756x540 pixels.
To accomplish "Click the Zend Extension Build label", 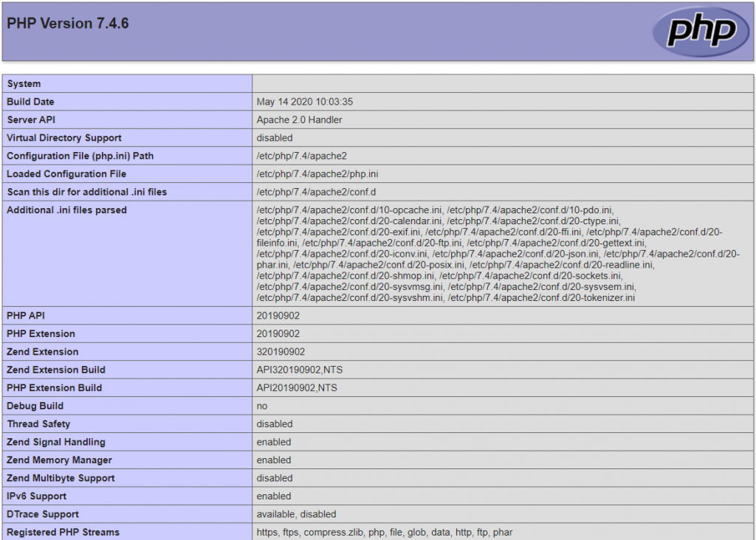I will pyautogui.click(x=56, y=370).
